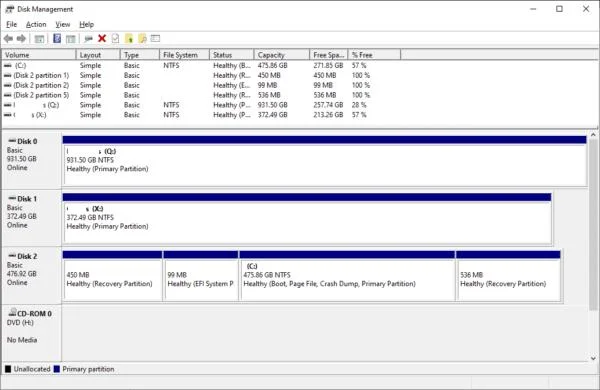Click the drive icon beside Disk 2 partition 1

(8, 75)
